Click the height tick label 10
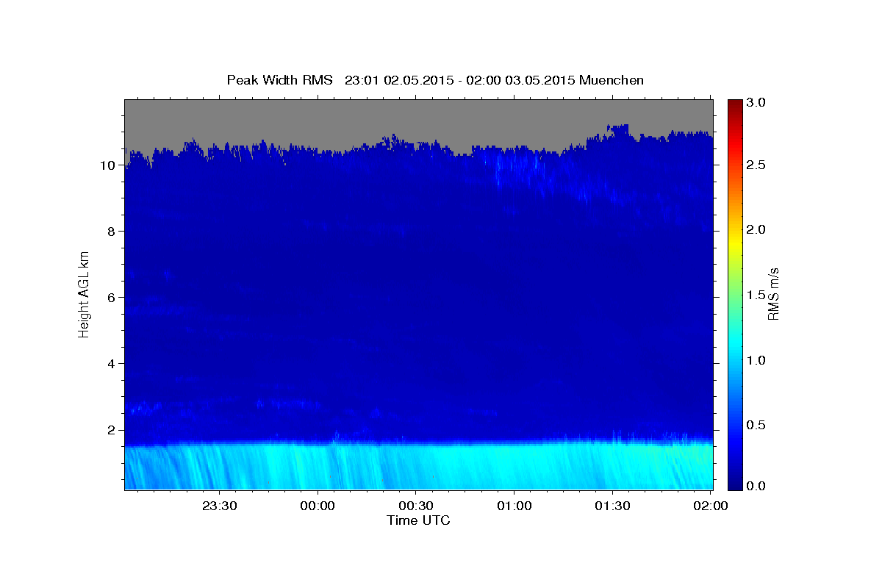Viewport: 882px width, 588px height. [110, 165]
